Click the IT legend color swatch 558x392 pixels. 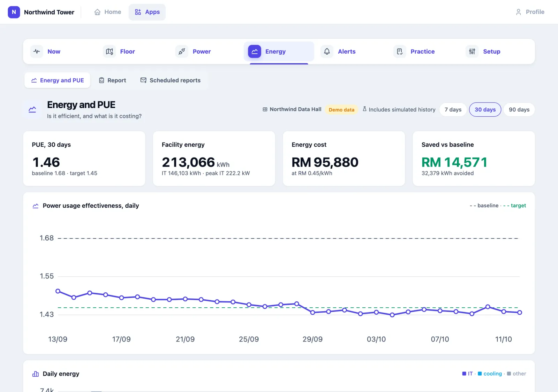coord(464,374)
